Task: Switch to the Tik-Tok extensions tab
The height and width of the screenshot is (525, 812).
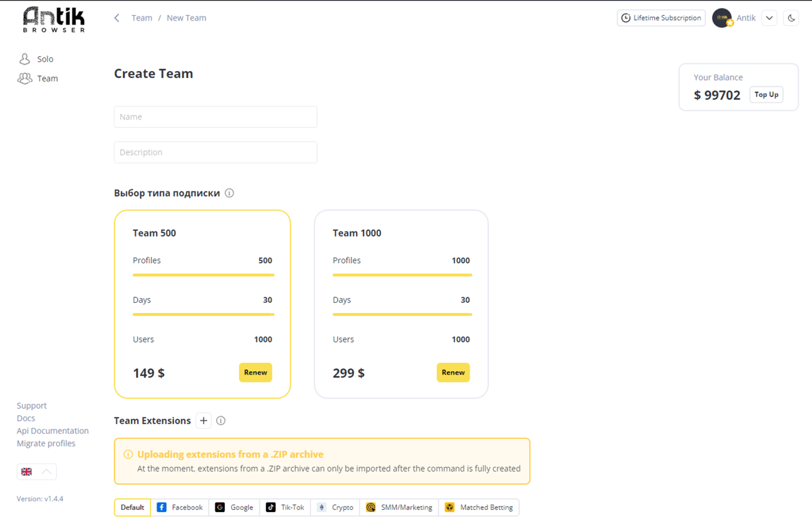Action: (285, 507)
